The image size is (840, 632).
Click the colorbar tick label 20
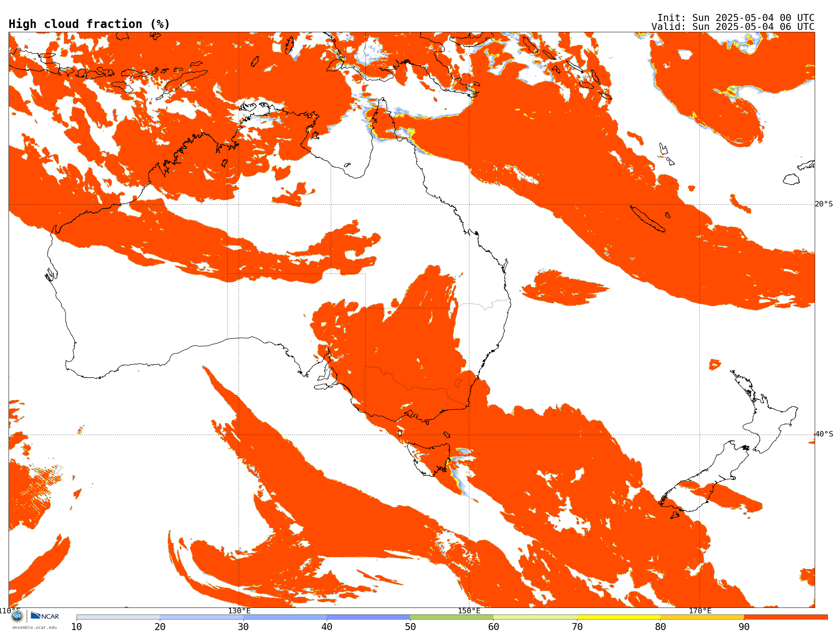click(160, 627)
